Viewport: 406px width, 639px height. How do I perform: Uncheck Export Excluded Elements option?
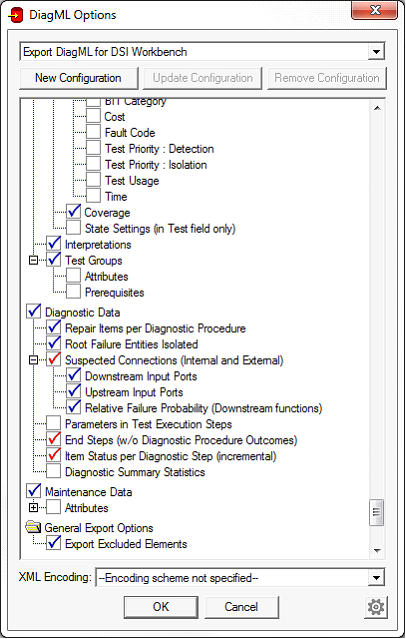click(x=53, y=544)
